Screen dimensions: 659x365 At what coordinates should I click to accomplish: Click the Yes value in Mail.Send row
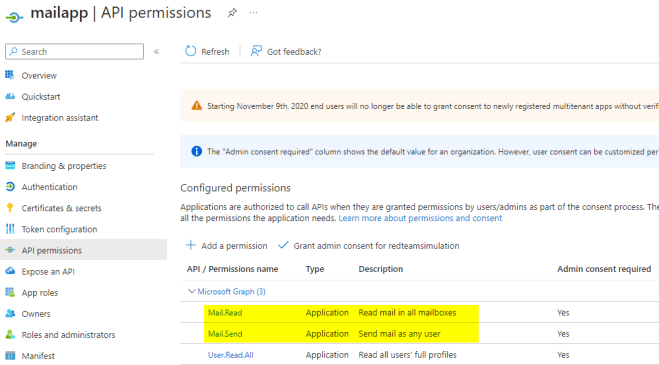coord(563,333)
